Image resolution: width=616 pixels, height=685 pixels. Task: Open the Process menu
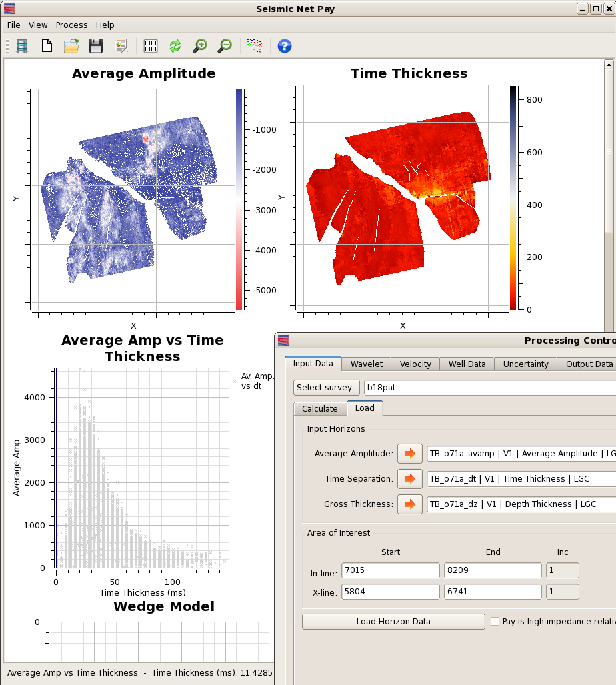pyautogui.click(x=71, y=25)
